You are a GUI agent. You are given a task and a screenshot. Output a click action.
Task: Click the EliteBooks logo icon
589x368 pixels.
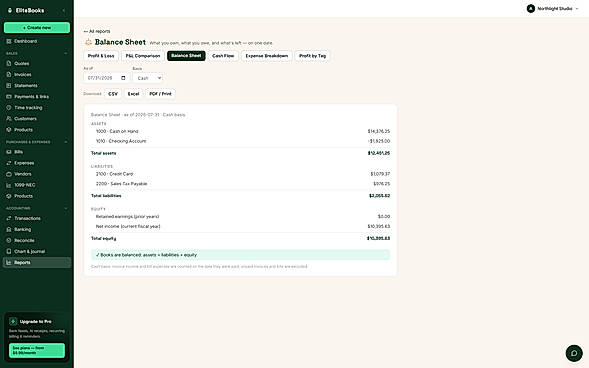pyautogui.click(x=10, y=11)
